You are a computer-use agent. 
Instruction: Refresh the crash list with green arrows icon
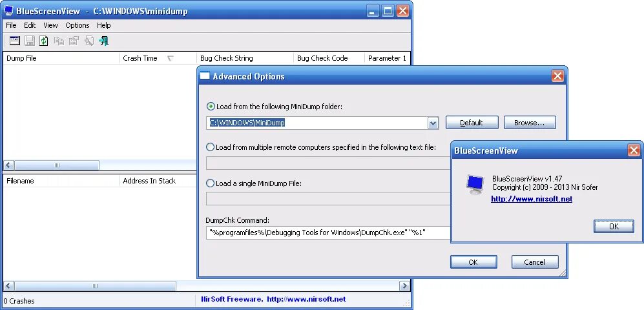point(44,41)
